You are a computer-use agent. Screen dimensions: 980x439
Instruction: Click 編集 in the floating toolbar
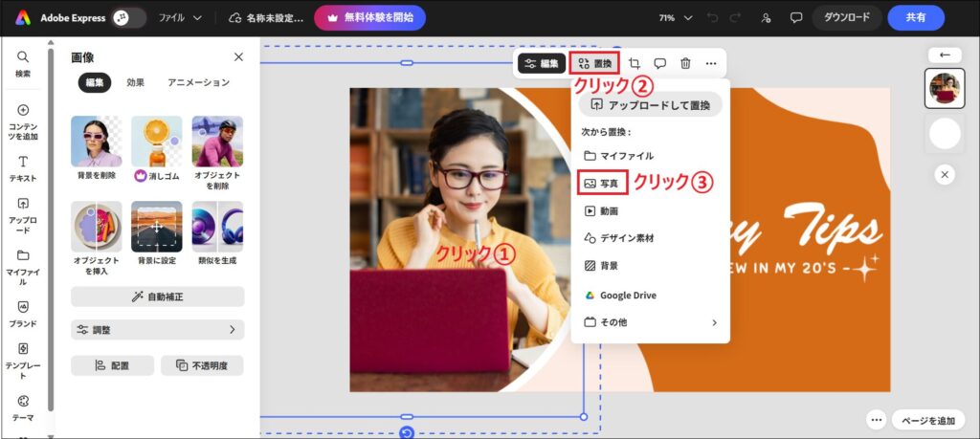[542, 63]
